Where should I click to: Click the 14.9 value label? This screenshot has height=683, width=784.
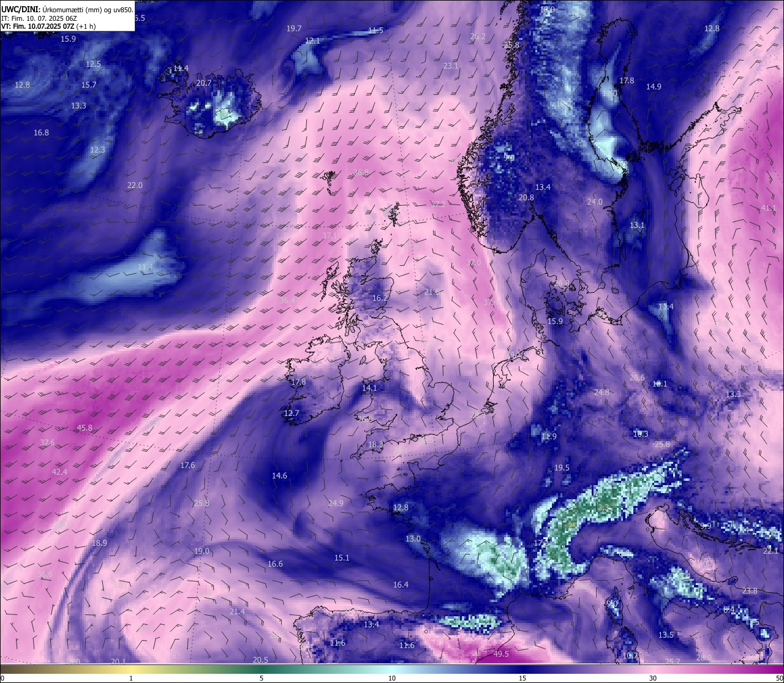pyautogui.click(x=654, y=86)
